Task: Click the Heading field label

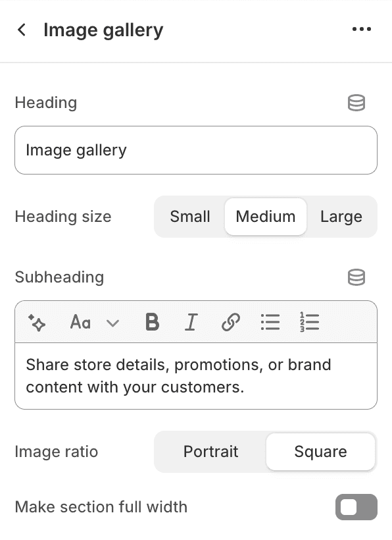Action: click(46, 103)
